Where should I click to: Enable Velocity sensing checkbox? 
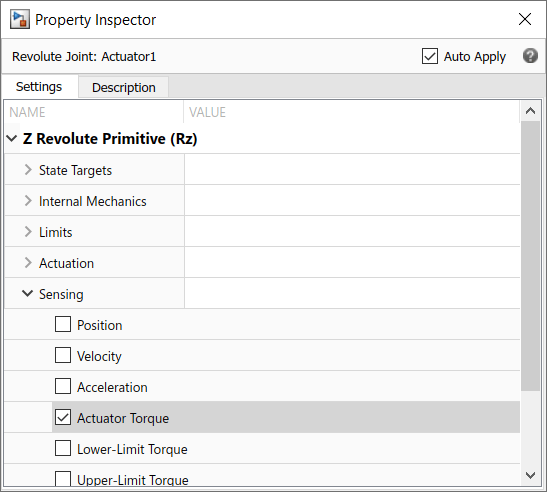63,355
